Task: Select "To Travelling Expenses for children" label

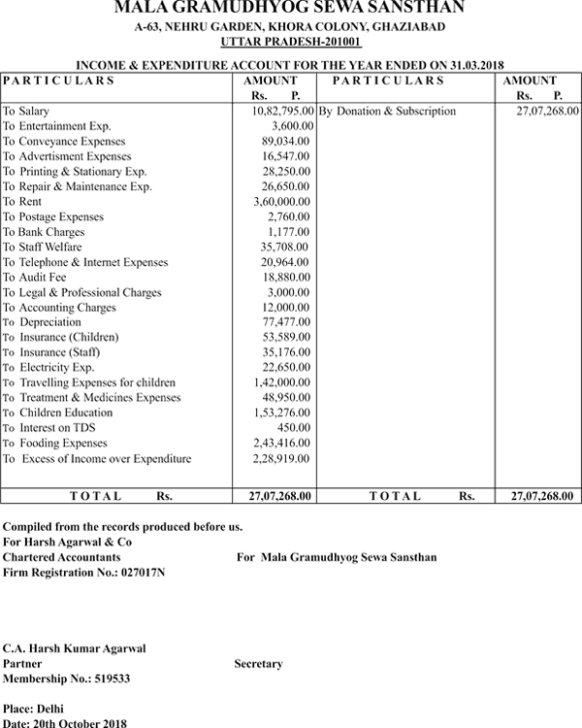Action: (89, 382)
